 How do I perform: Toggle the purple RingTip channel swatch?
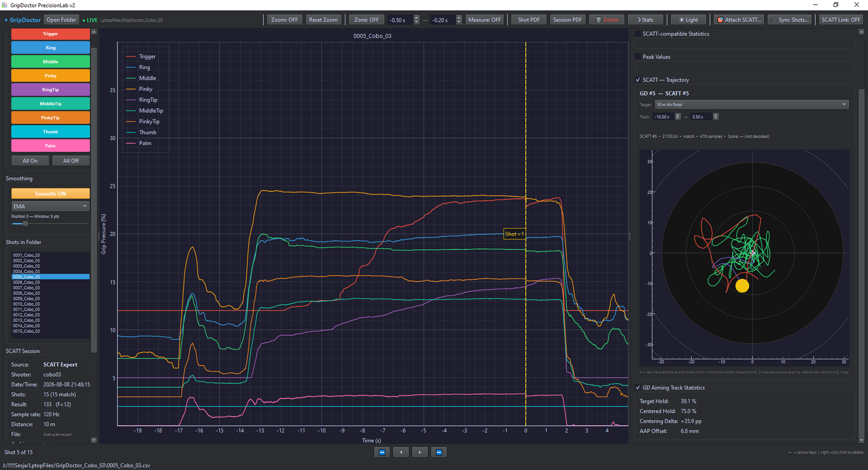point(50,90)
